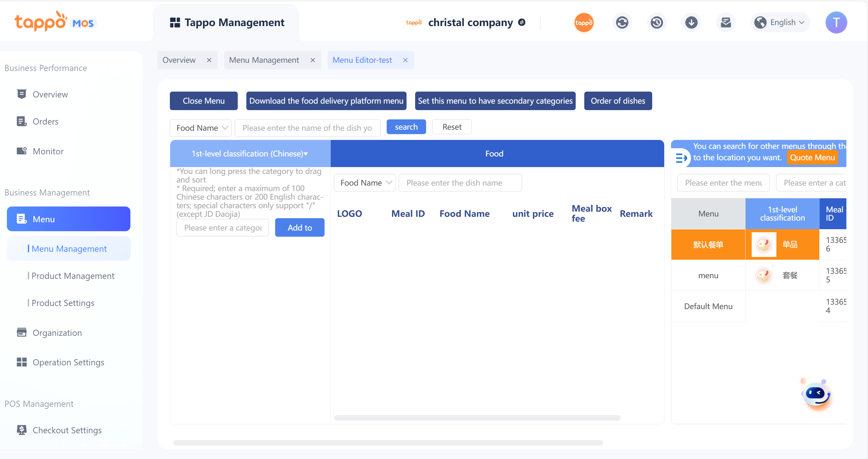Image resolution: width=868 pixels, height=459 pixels.
Task: Click the bottom horizontal page scrollbar
Action: pyautogui.click(x=388, y=443)
